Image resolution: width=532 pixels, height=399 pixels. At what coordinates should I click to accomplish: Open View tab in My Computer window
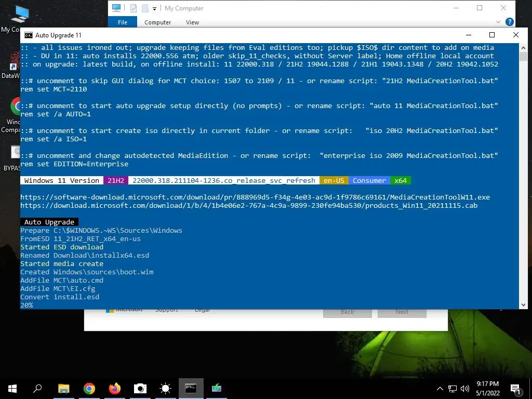192,22
